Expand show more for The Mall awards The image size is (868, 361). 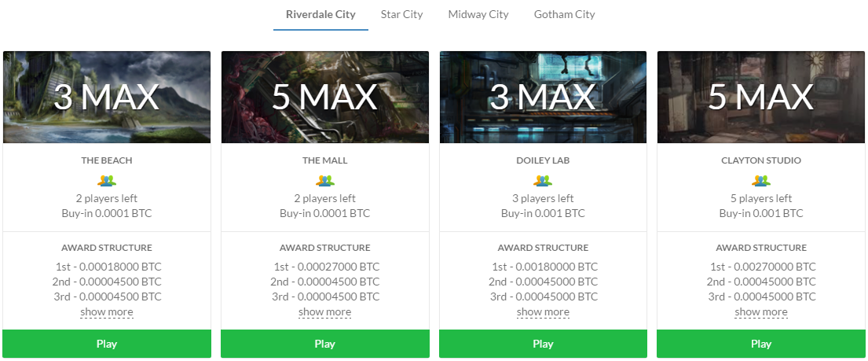pos(324,312)
